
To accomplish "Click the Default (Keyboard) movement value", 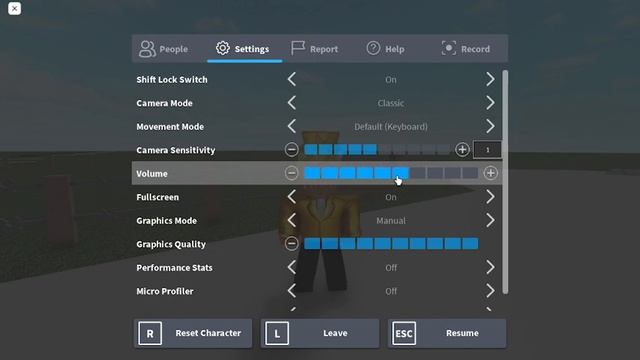I will 391,127.
